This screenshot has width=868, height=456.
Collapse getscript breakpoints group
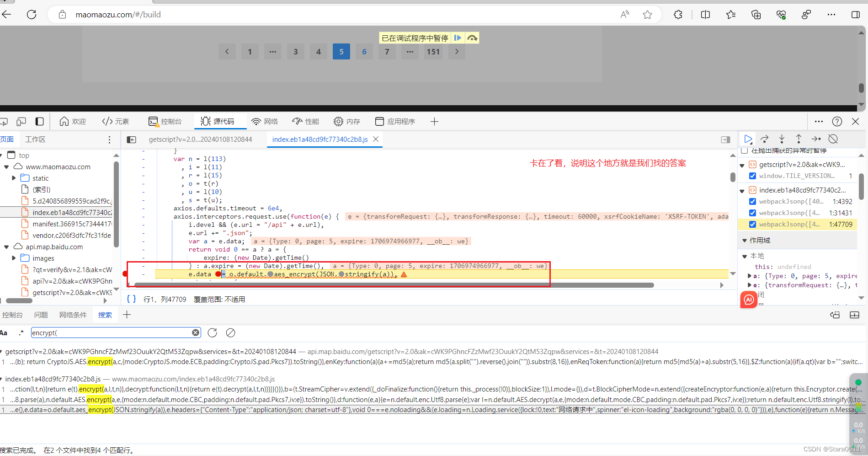tap(742, 165)
